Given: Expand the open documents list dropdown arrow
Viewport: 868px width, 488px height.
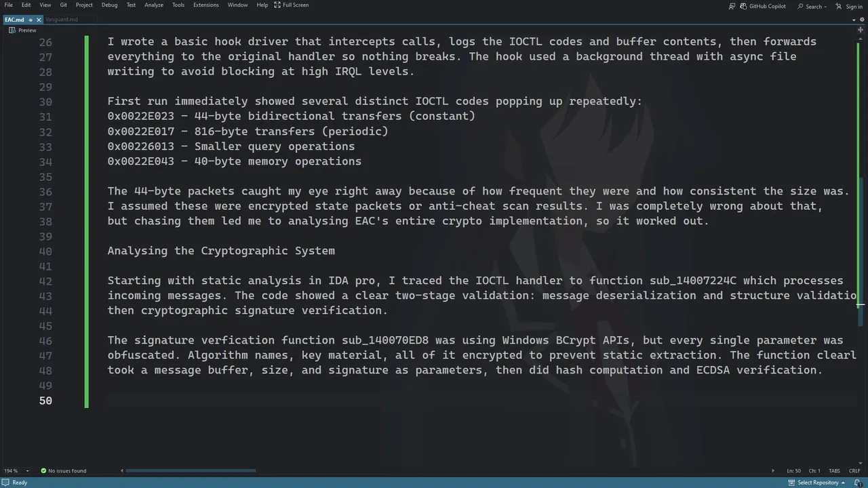Looking at the screenshot, I should click(x=853, y=20).
